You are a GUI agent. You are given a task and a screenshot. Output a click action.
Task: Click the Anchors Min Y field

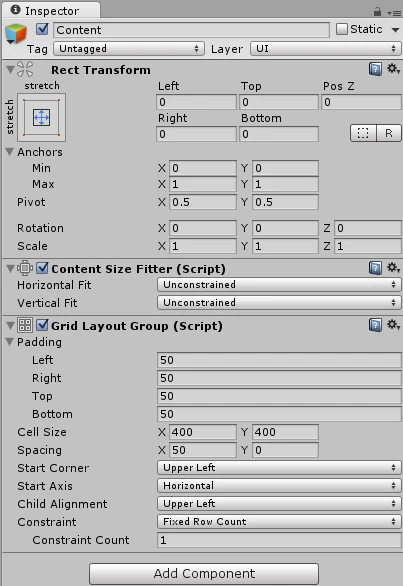286,168
